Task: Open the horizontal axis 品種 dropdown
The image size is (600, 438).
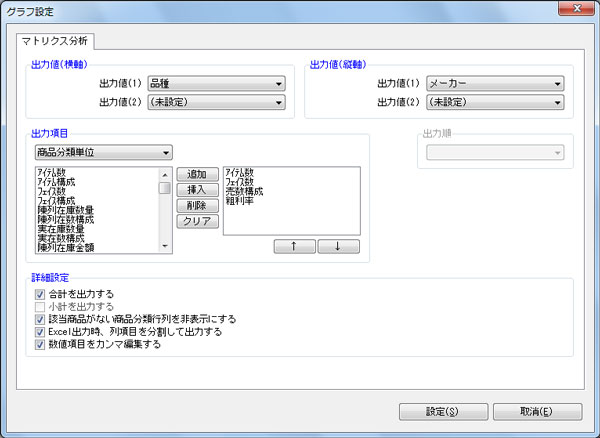Action: (x=216, y=84)
